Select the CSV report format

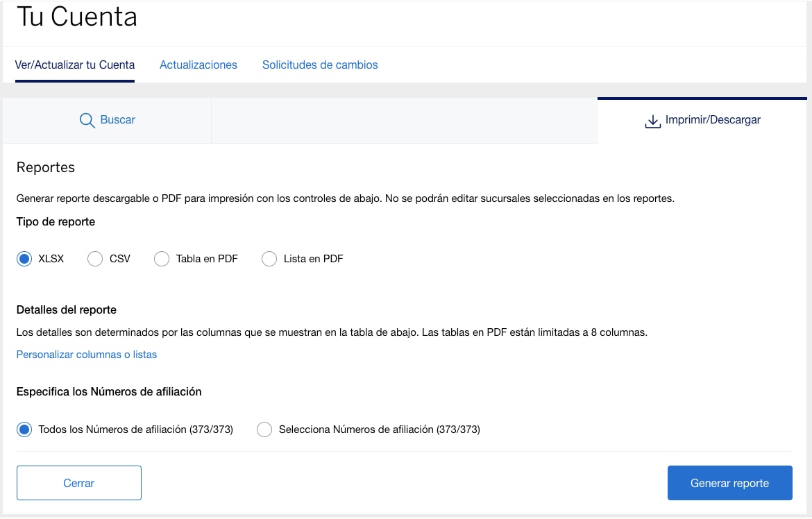tap(95, 258)
